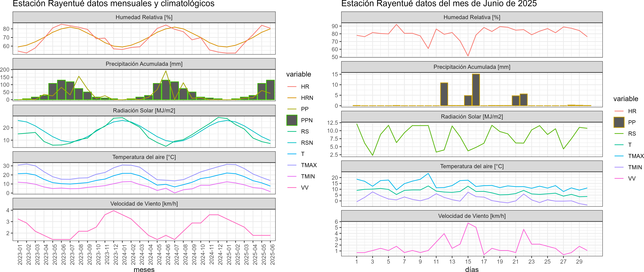This screenshot has height=272, width=644.
Task: Click the 2023-12 wind speed peak in monthly chart
Action: coord(114,211)
